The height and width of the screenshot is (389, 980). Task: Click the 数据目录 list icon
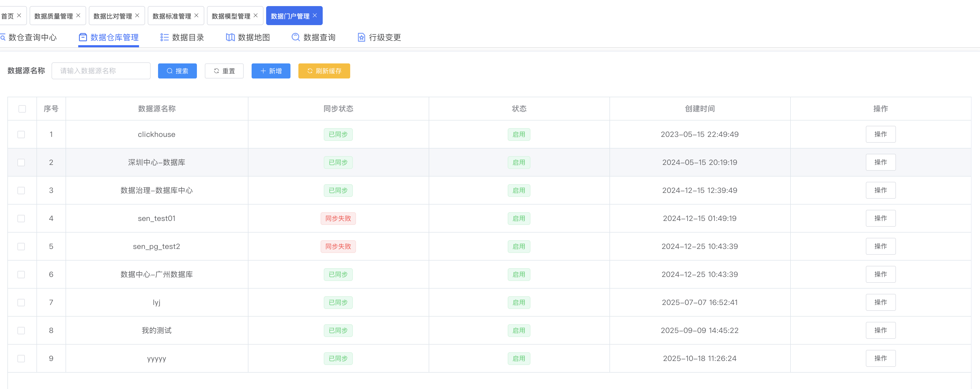coord(164,37)
